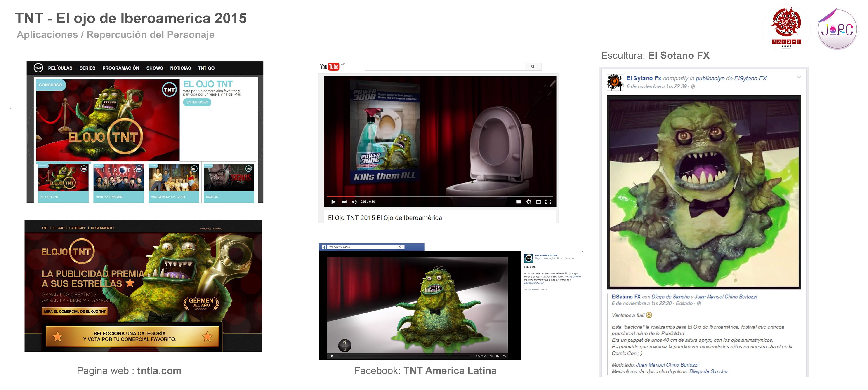Toggle HD quality on Facebook video
This screenshot has height=390, width=868.
click(x=498, y=356)
